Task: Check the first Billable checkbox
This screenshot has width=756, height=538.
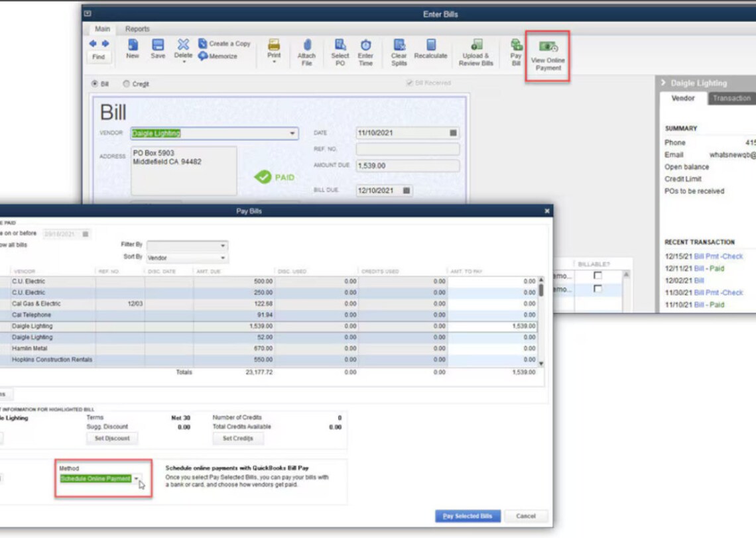Action: (x=598, y=276)
